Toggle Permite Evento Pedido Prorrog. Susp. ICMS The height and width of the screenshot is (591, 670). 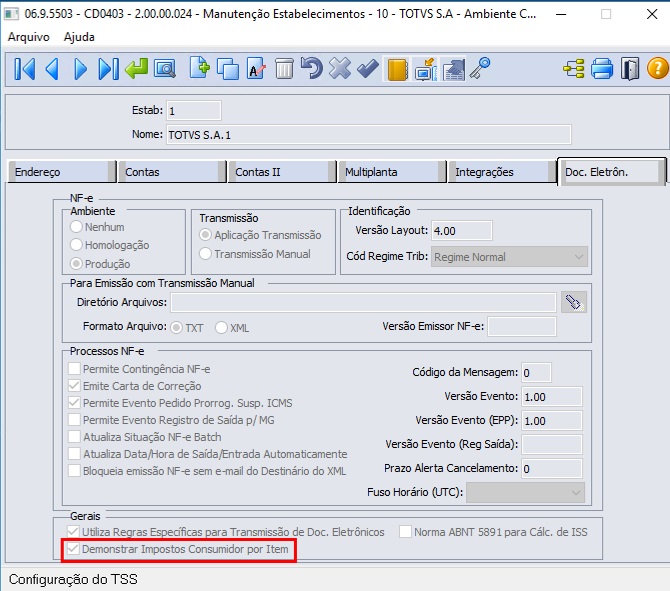tap(74, 403)
